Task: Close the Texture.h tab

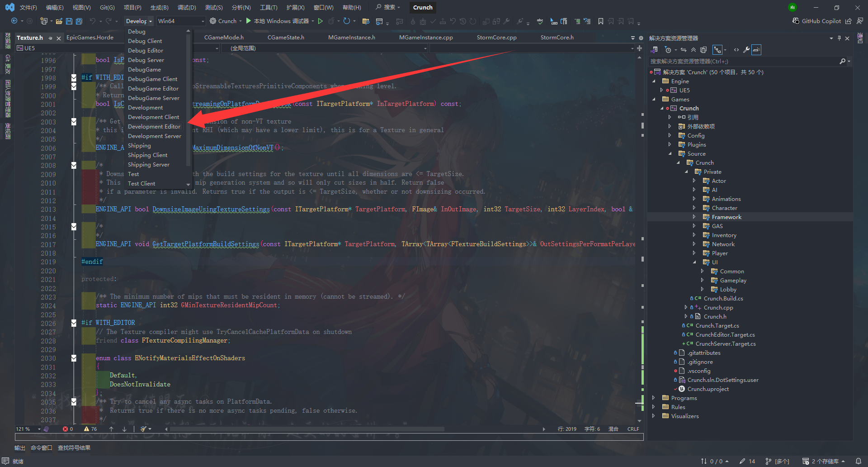Action: point(59,38)
